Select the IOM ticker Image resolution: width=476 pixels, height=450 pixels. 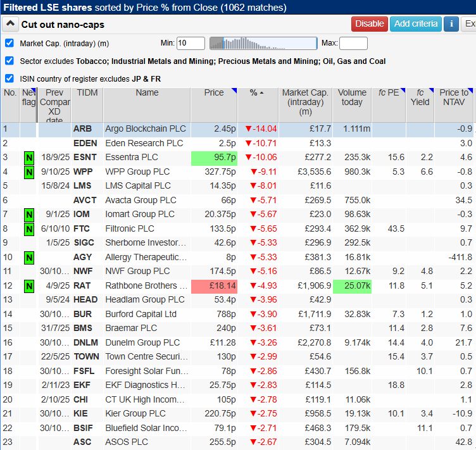pos(82,214)
